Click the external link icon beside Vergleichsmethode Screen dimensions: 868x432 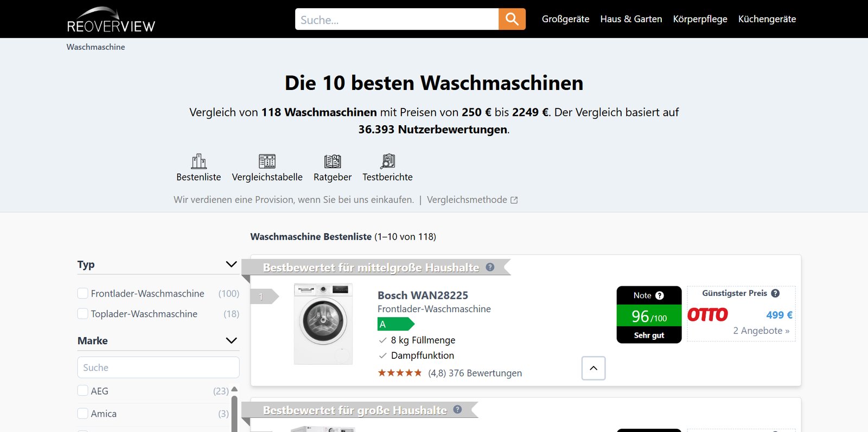(514, 200)
